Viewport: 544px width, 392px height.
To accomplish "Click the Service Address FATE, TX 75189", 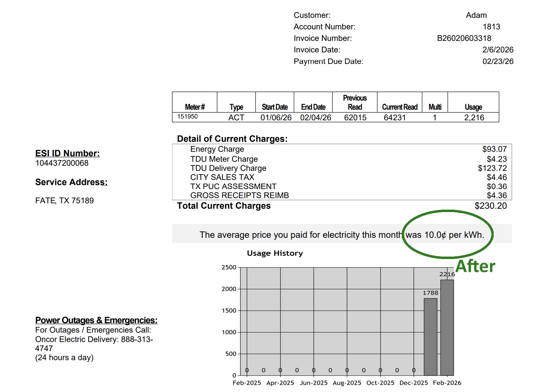I will pos(64,201).
